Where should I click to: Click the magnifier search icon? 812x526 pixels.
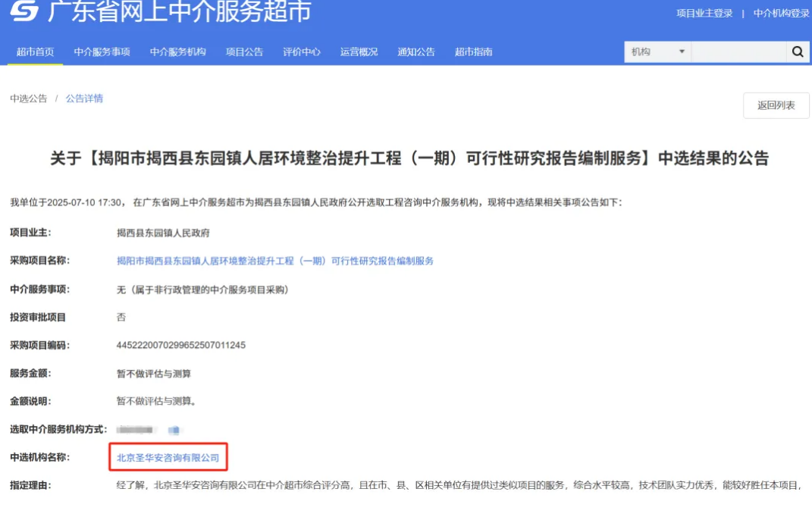click(x=798, y=52)
